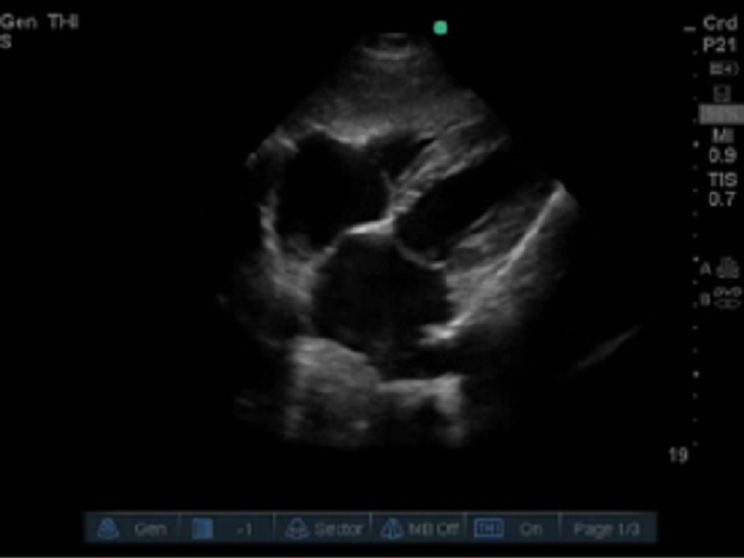This screenshot has width=744, height=558.
Task: Click the Crd exam type label
Action: [721, 22]
